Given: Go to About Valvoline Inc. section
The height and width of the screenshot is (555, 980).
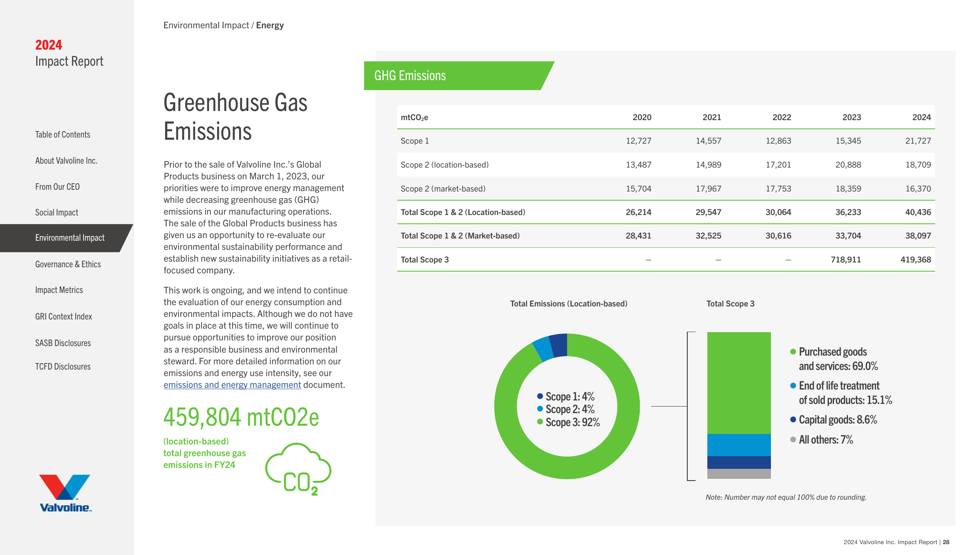Looking at the screenshot, I should point(66,161).
